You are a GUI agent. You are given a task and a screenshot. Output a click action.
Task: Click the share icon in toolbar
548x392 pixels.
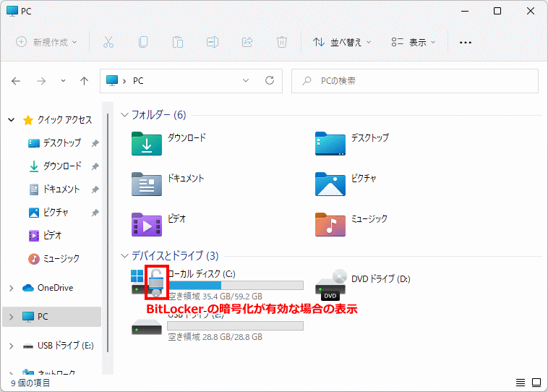247,42
